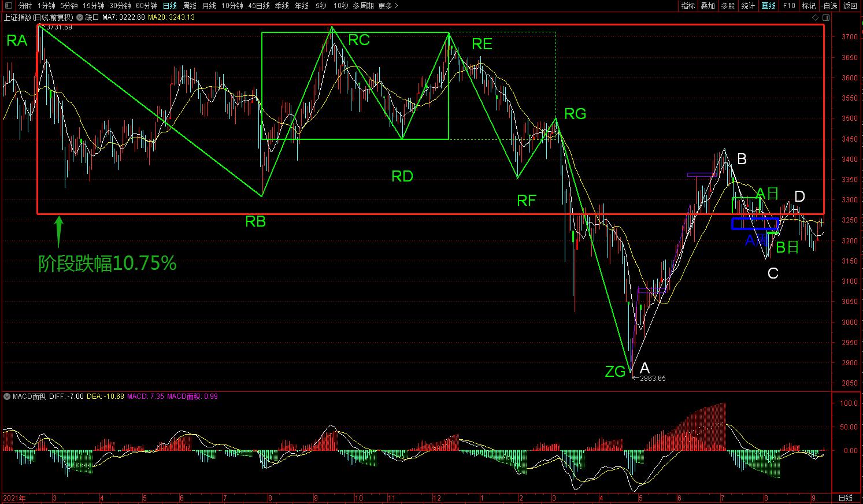
Task: Click the 2863.65 low price label
Action: coord(652,379)
